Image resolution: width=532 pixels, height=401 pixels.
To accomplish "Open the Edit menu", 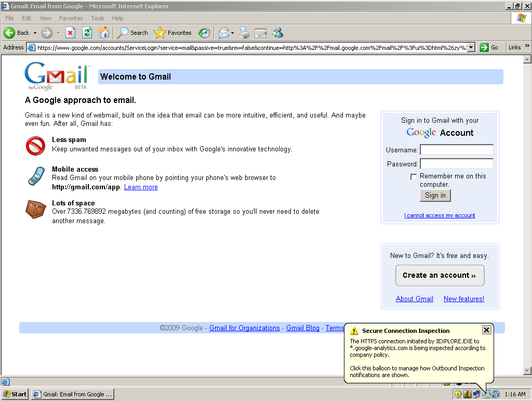I will (x=26, y=18).
